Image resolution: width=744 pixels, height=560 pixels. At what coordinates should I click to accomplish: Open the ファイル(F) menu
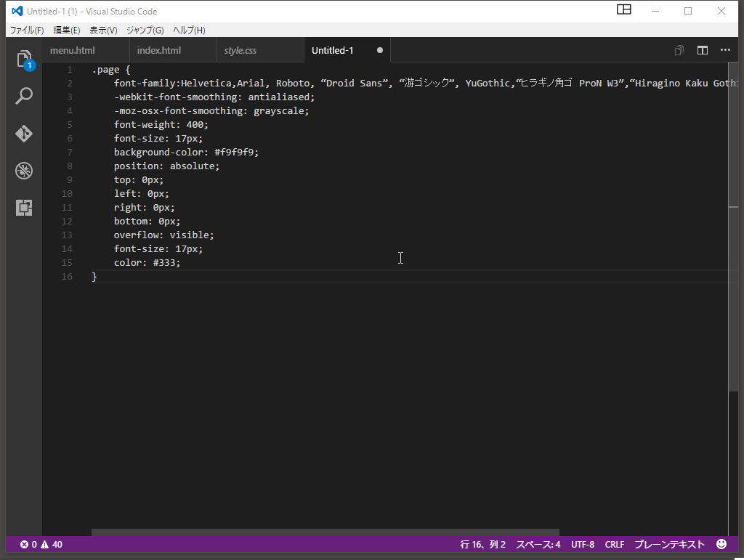[27, 31]
